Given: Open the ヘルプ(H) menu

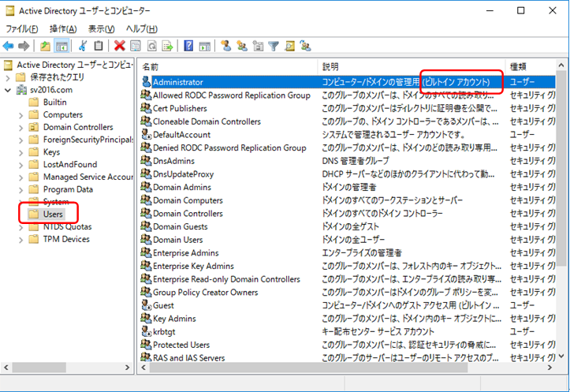Looking at the screenshot, I should point(142,28).
